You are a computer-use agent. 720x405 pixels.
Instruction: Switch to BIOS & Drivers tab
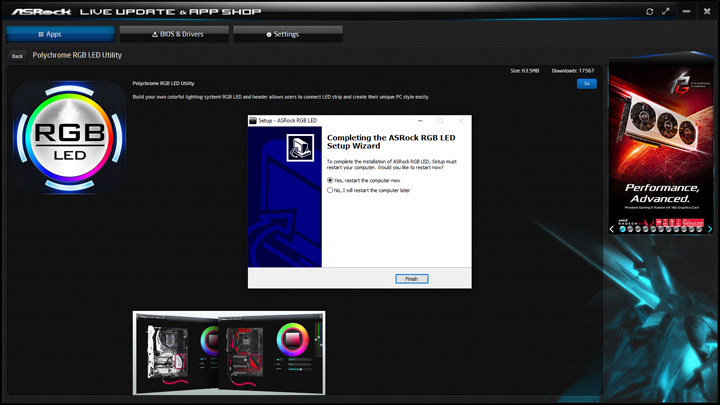(174, 34)
